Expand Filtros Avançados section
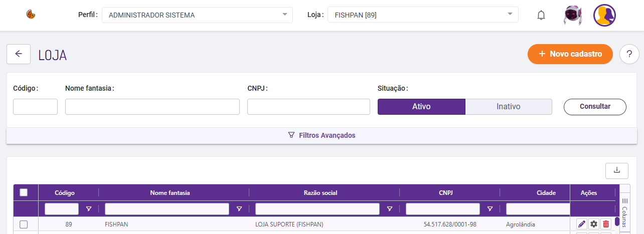This screenshot has width=644, height=234. (321, 135)
